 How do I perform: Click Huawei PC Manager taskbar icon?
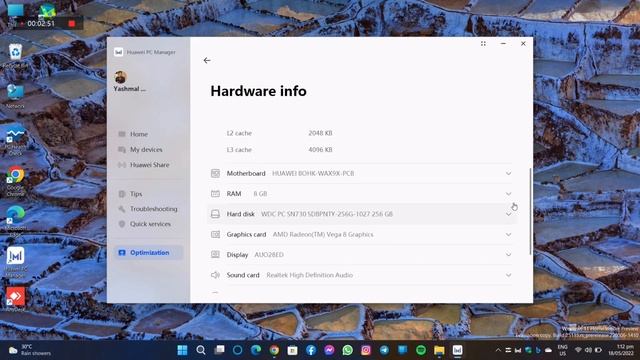click(x=458, y=350)
